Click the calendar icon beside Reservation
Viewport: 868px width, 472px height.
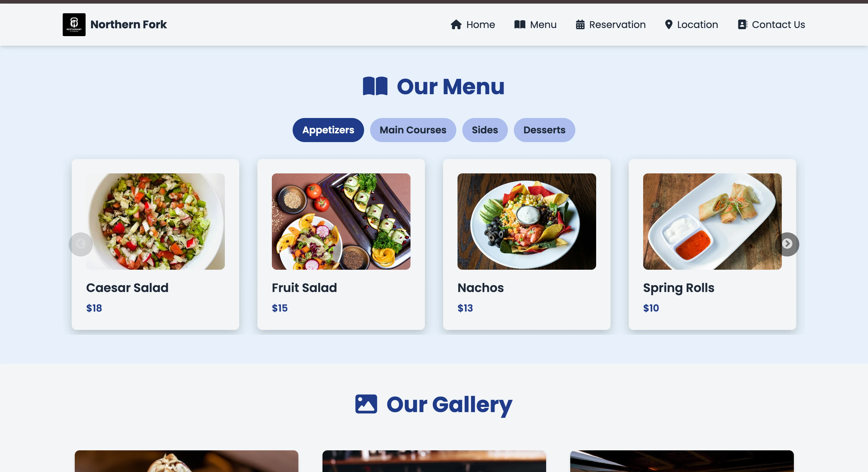(x=580, y=25)
